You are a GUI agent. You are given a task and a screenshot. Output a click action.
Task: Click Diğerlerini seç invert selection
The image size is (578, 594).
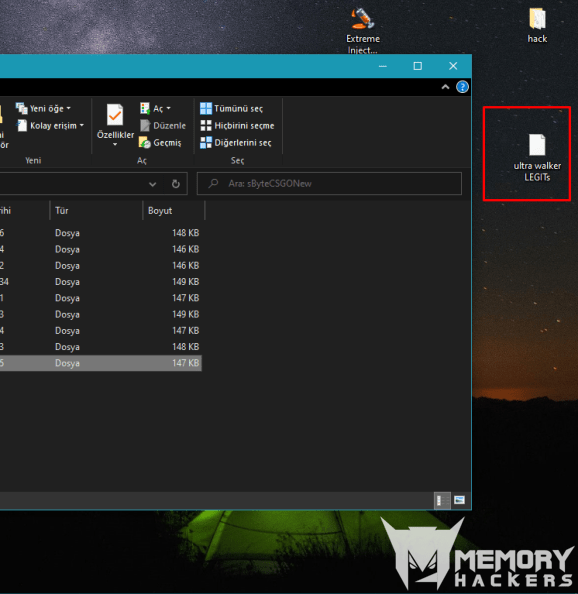[236, 143]
